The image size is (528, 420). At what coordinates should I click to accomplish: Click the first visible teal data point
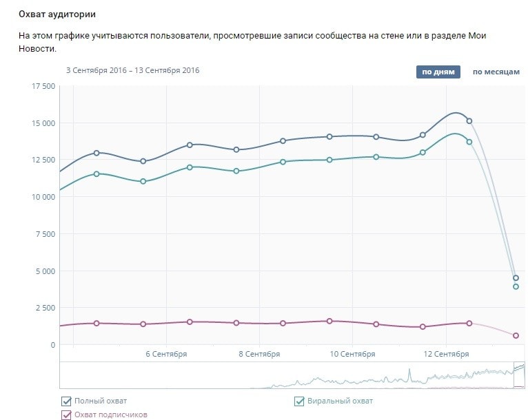click(97, 174)
